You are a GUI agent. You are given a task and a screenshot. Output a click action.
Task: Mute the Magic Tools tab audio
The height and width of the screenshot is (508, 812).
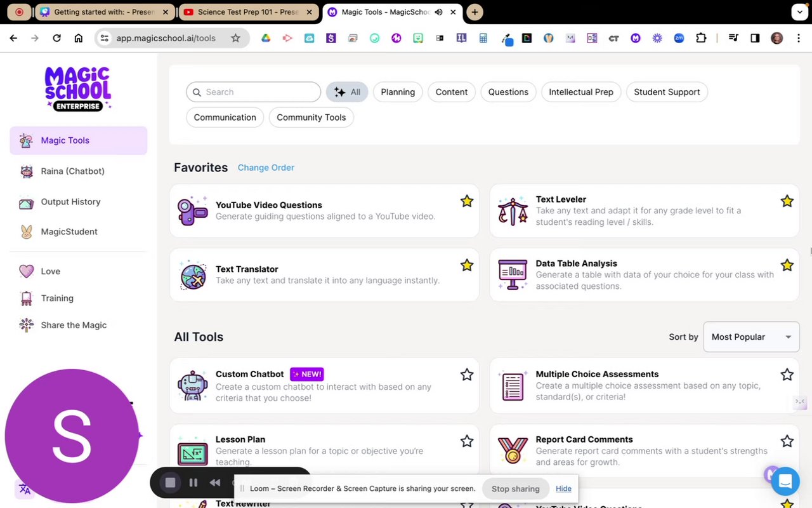(x=438, y=12)
